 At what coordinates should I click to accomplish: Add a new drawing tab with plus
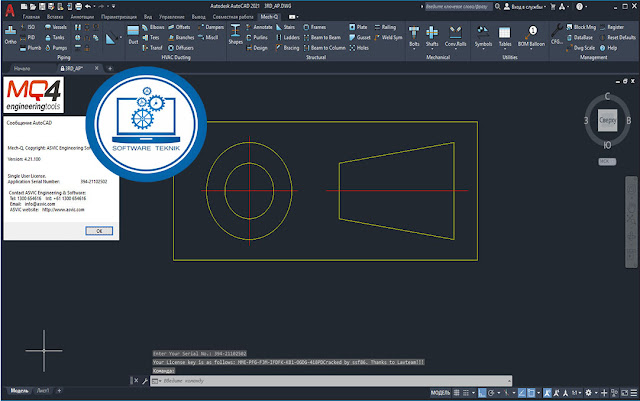pyautogui.click(x=110, y=68)
